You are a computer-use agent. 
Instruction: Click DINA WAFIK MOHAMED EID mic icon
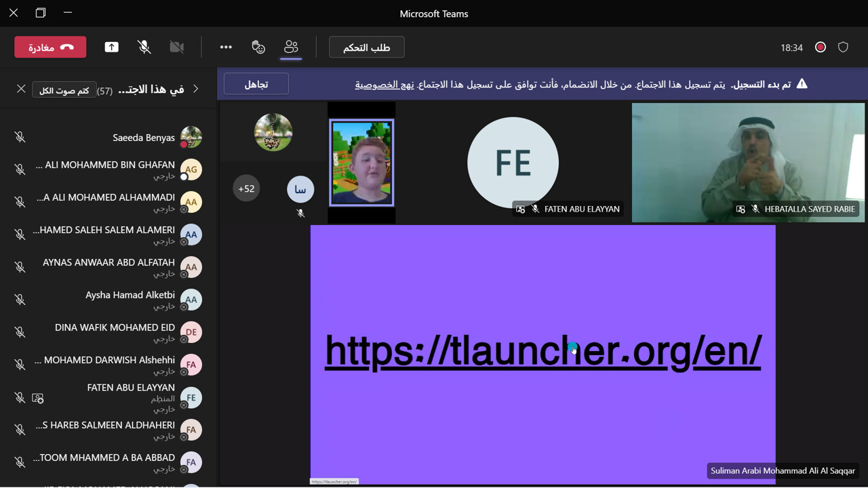click(x=20, y=332)
